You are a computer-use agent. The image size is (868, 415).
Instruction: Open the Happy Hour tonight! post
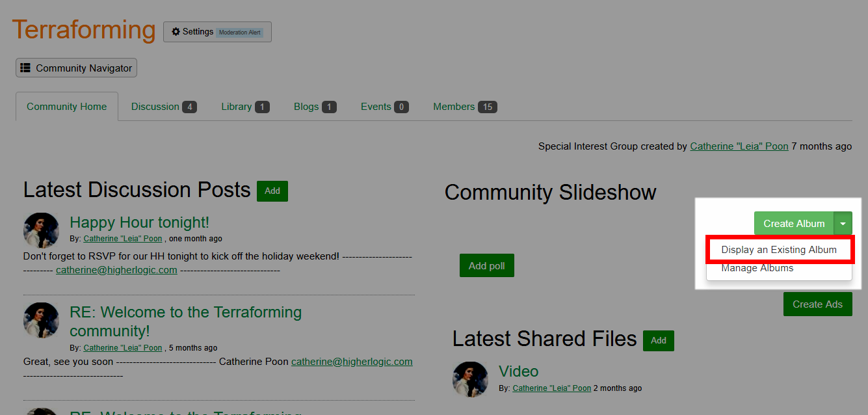[139, 223]
